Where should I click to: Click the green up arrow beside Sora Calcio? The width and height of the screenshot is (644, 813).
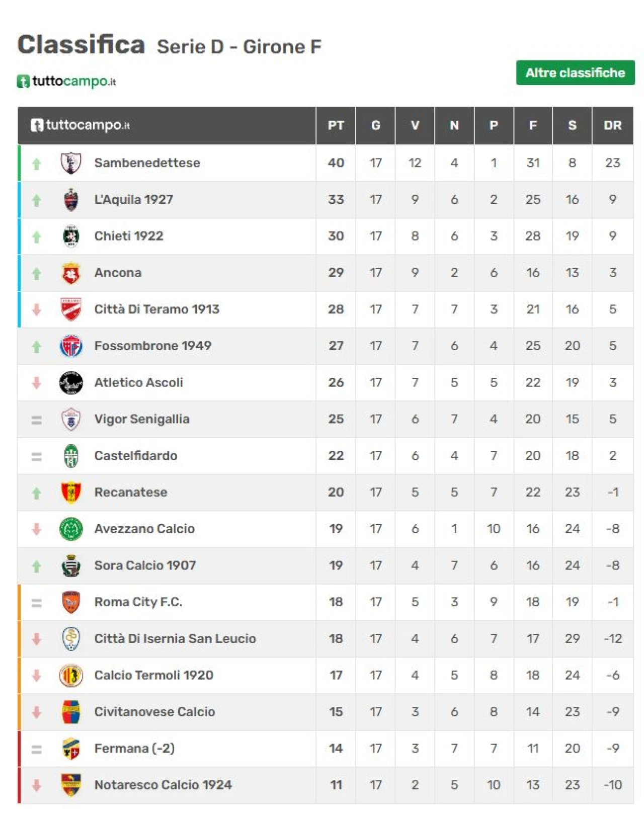(36, 566)
